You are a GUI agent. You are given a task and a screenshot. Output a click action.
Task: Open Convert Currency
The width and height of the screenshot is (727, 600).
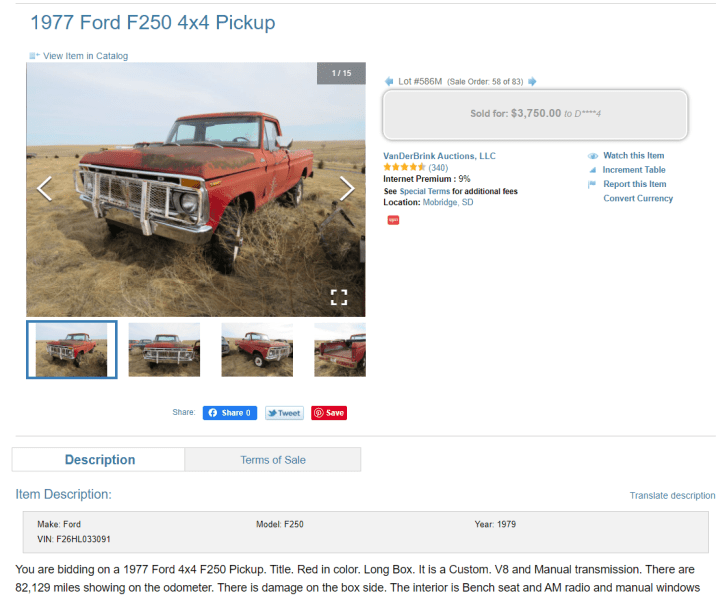click(638, 198)
